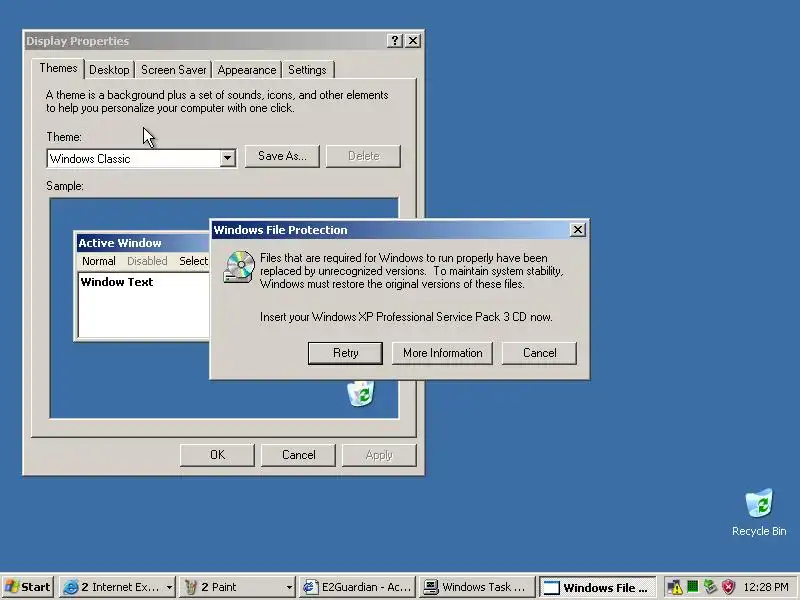Cancel the Windows File Protection dialog

[539, 353]
